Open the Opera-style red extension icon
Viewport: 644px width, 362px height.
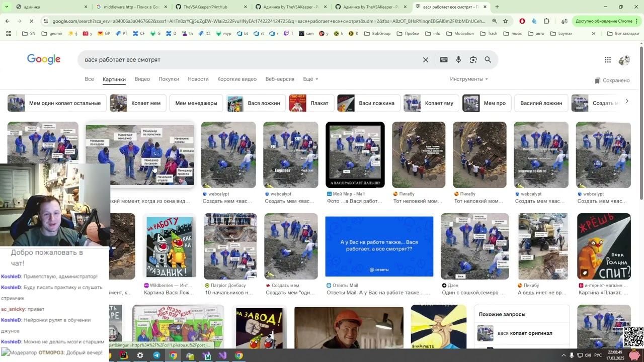(522, 21)
